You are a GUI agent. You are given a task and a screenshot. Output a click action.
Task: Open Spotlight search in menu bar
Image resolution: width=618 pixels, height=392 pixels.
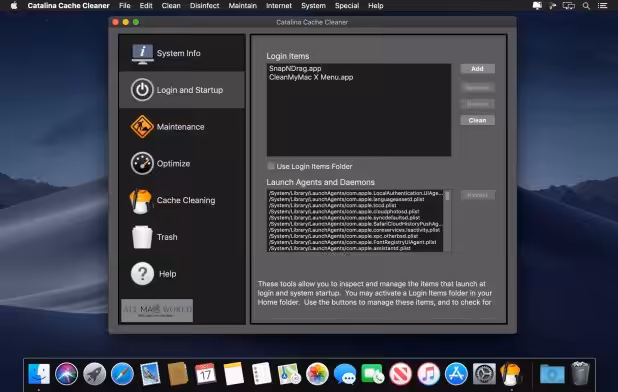(586, 6)
